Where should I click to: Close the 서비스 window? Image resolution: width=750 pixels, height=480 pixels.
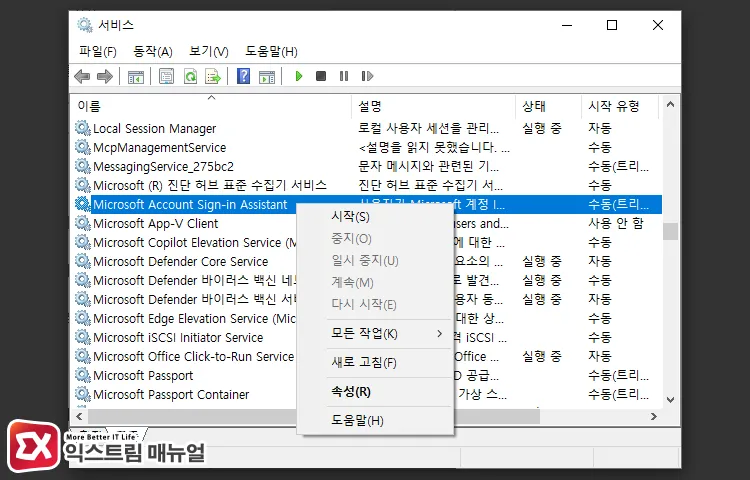tap(658, 25)
